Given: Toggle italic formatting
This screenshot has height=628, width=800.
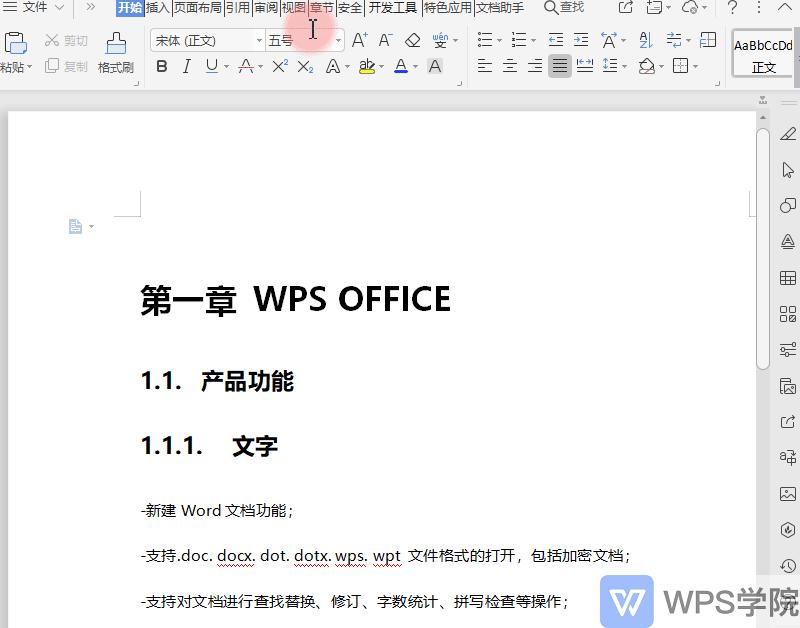Looking at the screenshot, I should tap(187, 65).
